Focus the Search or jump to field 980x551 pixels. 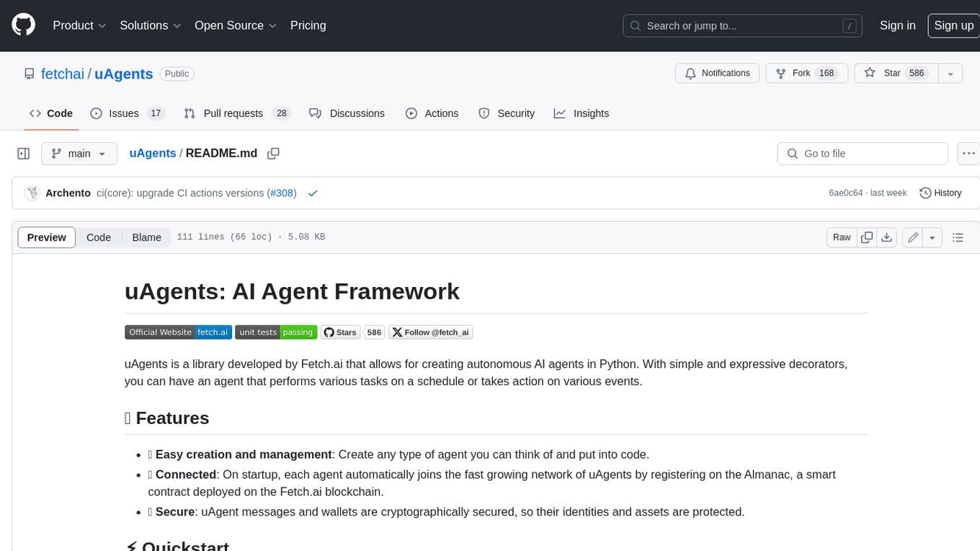point(744,26)
